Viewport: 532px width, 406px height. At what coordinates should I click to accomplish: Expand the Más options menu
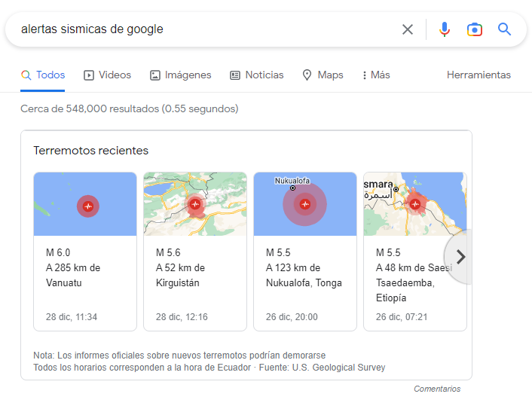coord(375,75)
